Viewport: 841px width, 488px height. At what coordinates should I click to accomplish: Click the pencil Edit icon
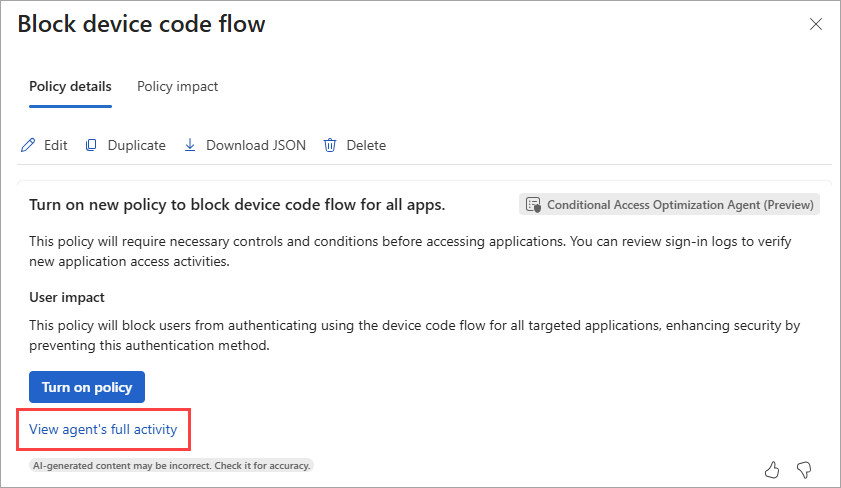[28, 145]
